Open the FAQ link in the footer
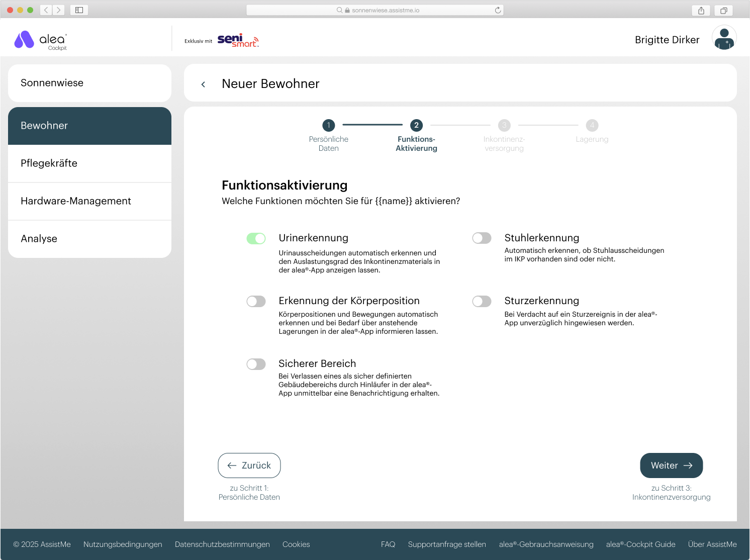This screenshot has height=560, width=750. click(388, 544)
